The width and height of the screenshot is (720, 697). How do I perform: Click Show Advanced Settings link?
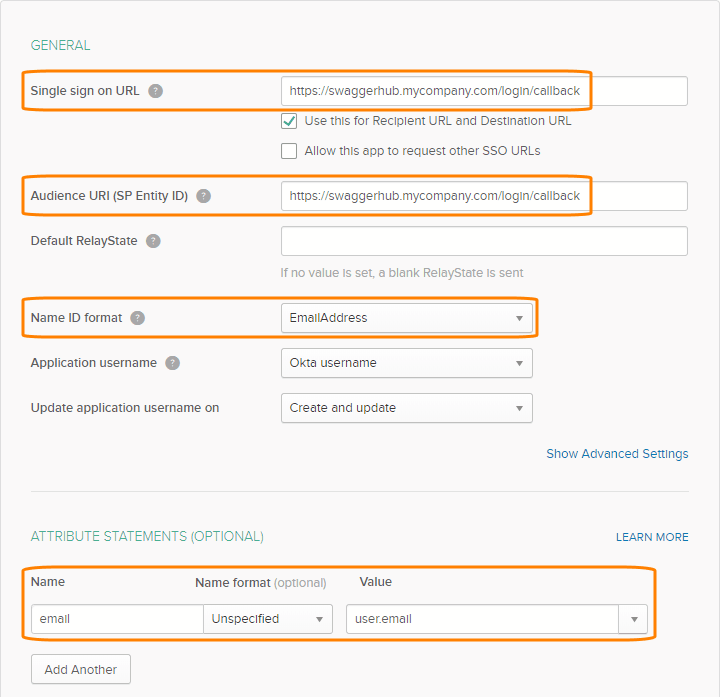617,454
